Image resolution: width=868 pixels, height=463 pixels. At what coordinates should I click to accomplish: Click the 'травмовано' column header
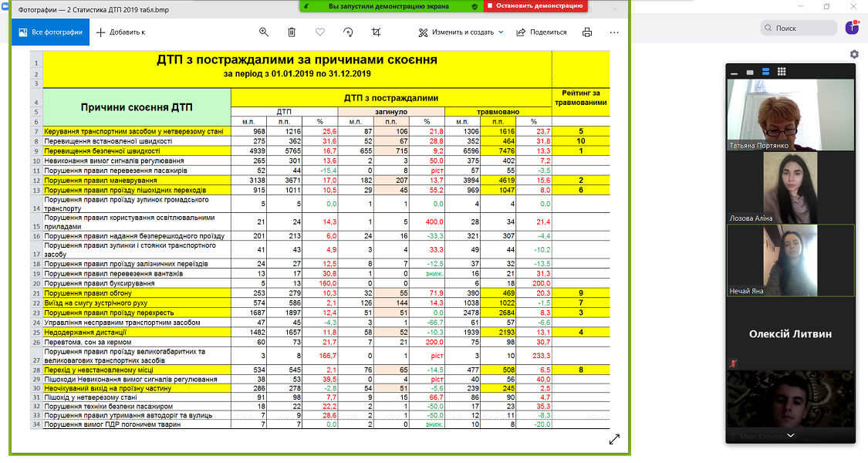click(x=498, y=112)
